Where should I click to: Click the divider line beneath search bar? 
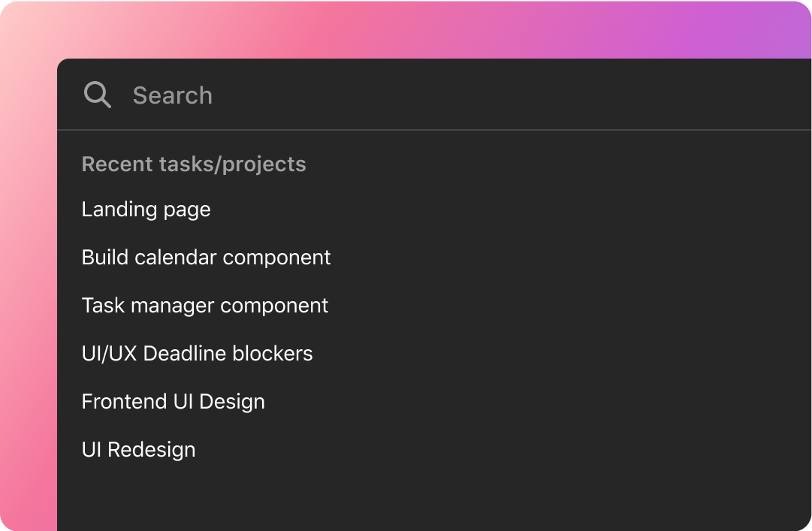434,130
